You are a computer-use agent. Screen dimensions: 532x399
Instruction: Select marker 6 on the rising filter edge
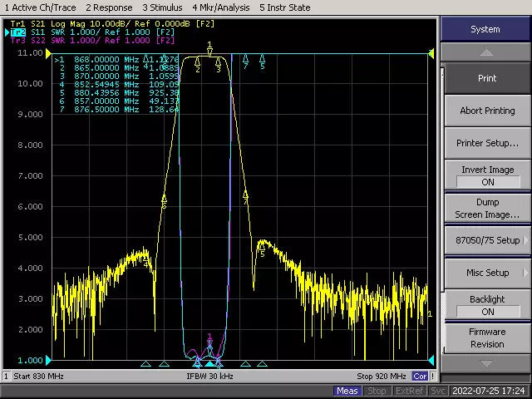pos(164,199)
